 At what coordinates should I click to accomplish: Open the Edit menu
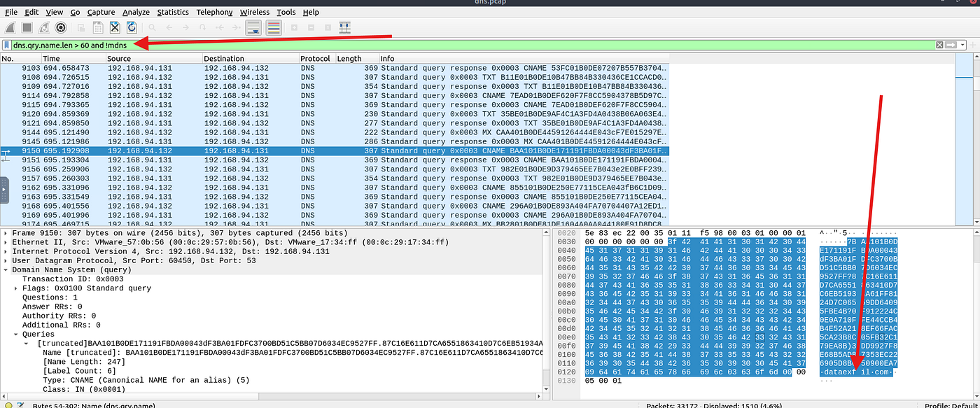pos(31,12)
